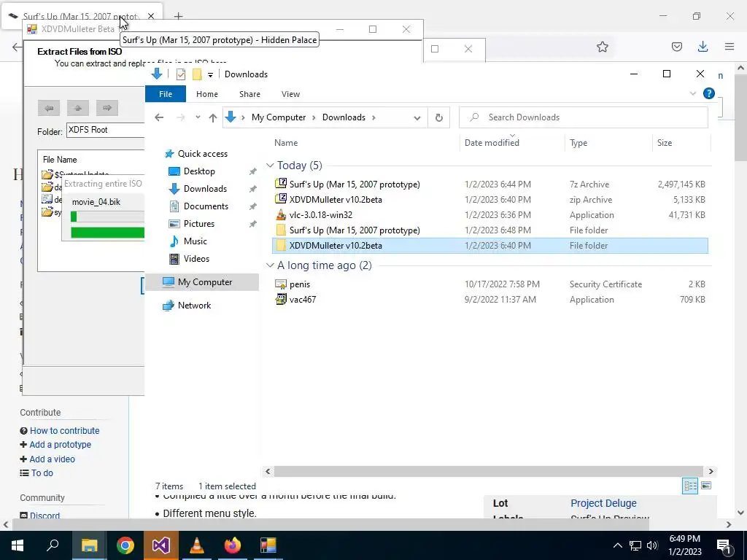Go up one folder level in Explorer
This screenshot has height=560, width=747.
212,117
